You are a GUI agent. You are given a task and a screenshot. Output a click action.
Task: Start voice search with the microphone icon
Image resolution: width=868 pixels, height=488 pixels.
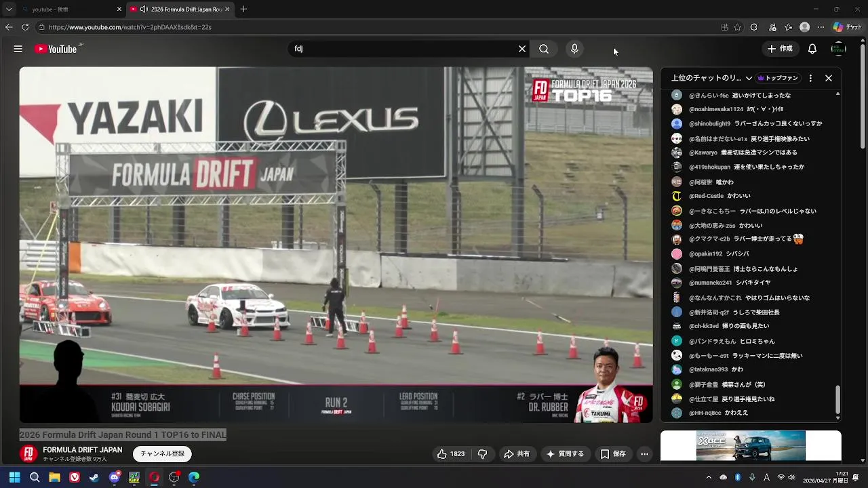pyautogui.click(x=574, y=49)
